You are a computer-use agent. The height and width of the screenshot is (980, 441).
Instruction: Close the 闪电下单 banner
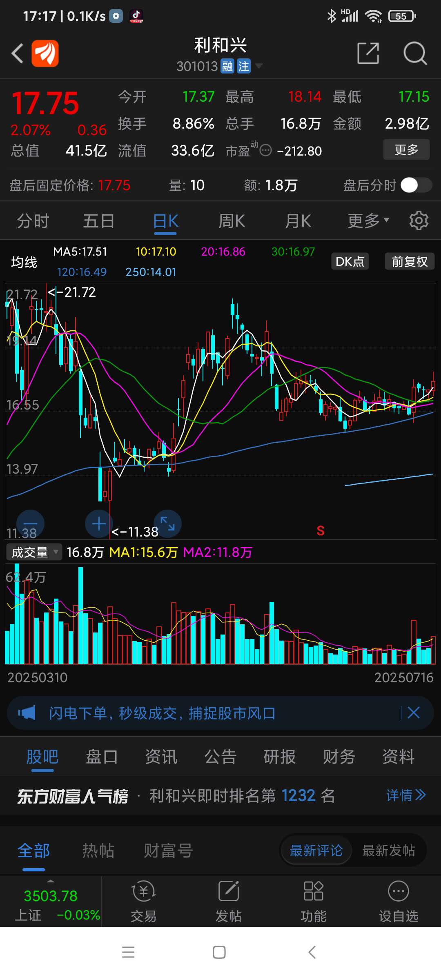click(x=414, y=713)
